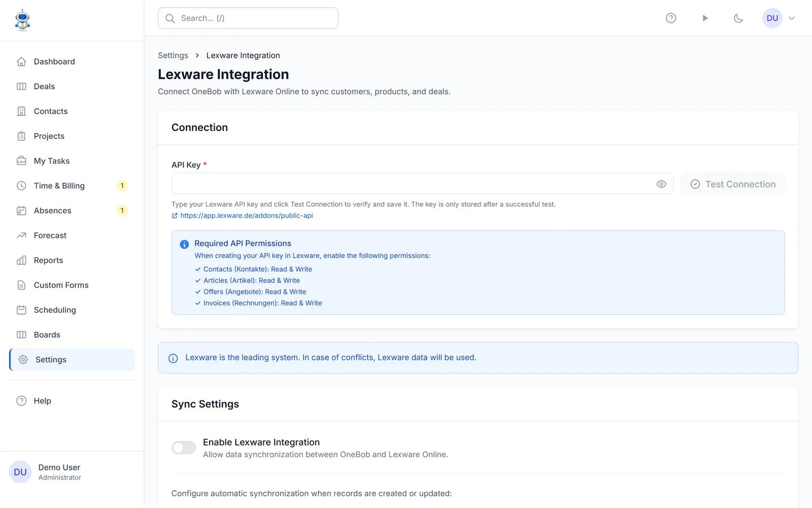Click the Test Connection button
This screenshot has height=508, width=812.
coord(733,184)
